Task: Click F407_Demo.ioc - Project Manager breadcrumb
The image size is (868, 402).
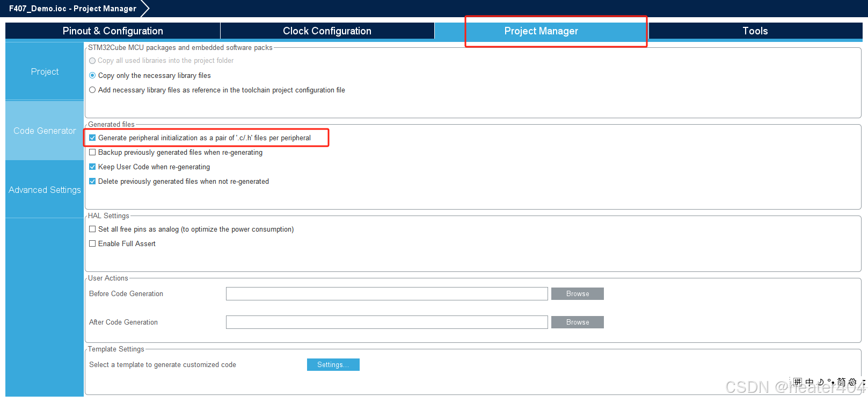Action: click(x=72, y=9)
